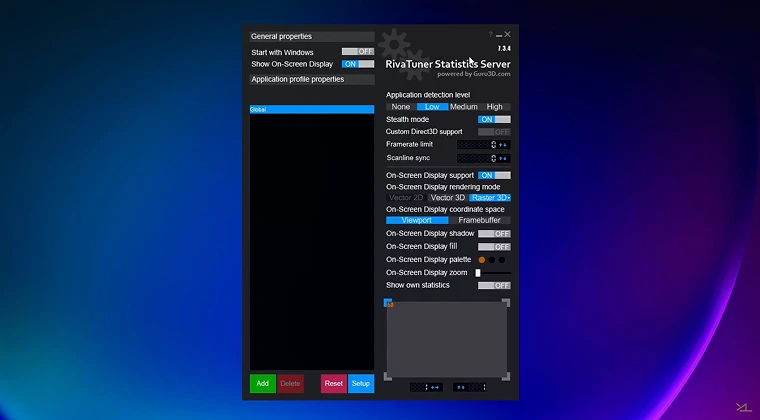Select top-left corner anchor of OSD preview

tap(389, 303)
